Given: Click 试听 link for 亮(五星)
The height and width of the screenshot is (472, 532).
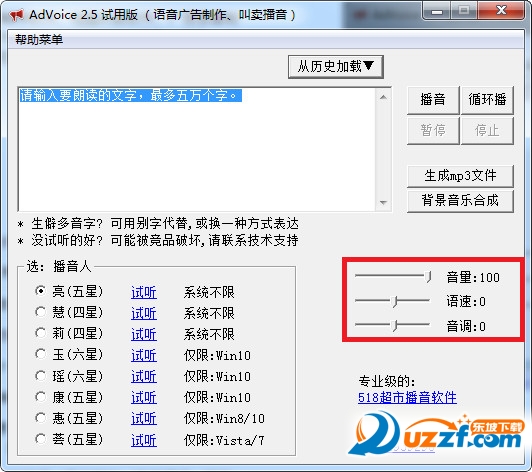Looking at the screenshot, I should click(144, 292).
